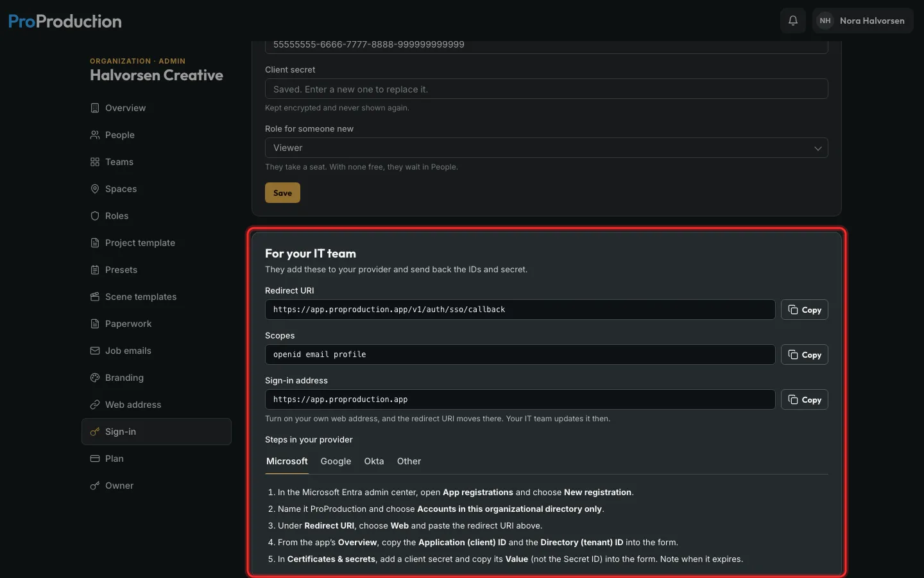The width and height of the screenshot is (924, 578).
Task: Copy the Redirect URI
Action: pos(805,310)
